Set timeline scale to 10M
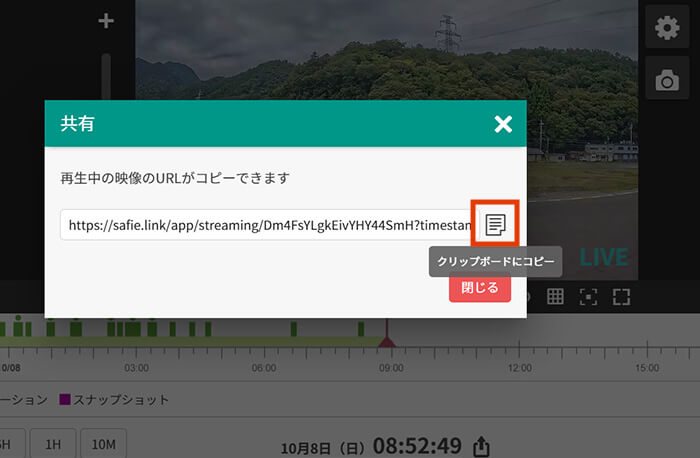Image resolution: width=700 pixels, height=458 pixels. point(101,444)
